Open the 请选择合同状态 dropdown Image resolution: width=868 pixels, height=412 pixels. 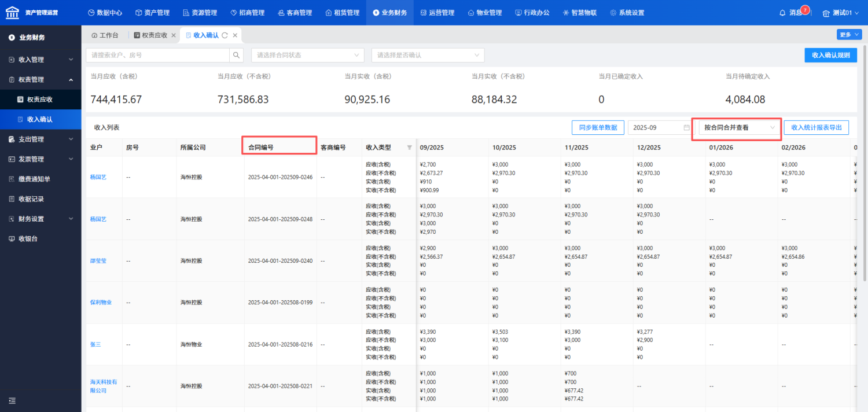(x=308, y=55)
